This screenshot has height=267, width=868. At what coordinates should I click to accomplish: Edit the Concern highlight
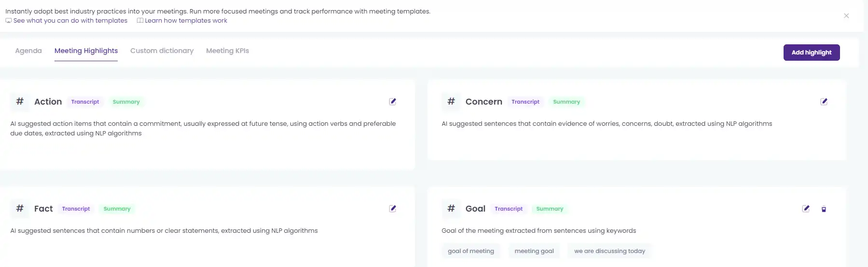(x=824, y=101)
